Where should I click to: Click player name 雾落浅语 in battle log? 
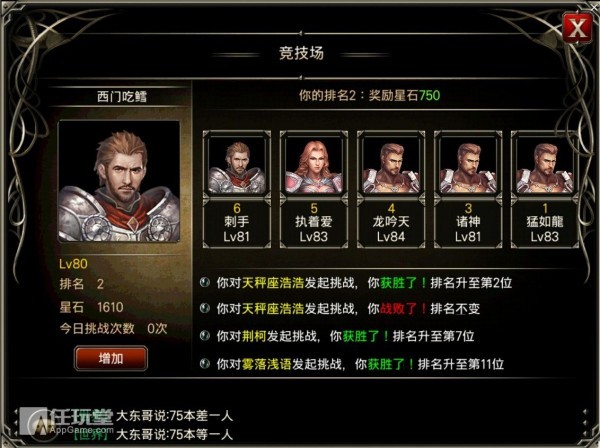[267, 364]
